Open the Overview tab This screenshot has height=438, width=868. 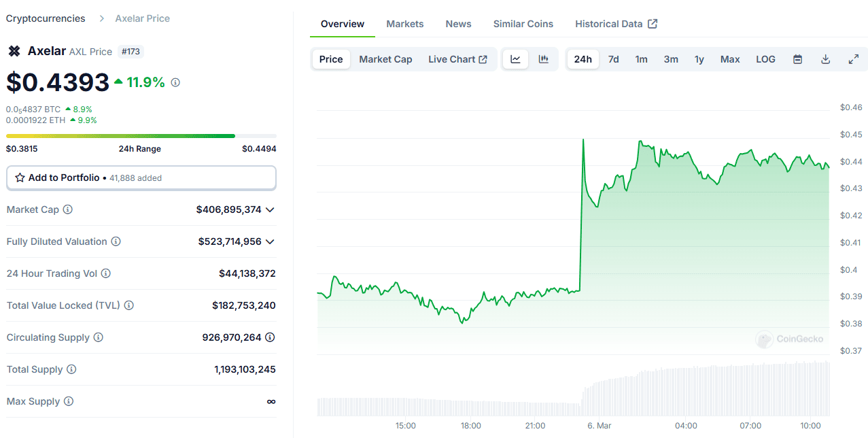(x=343, y=24)
